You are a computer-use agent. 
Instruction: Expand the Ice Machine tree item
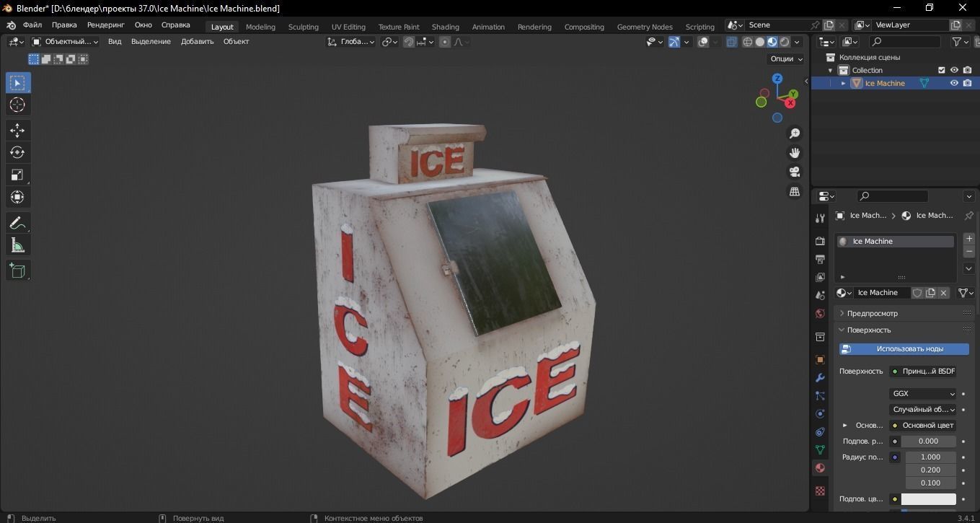coord(843,83)
